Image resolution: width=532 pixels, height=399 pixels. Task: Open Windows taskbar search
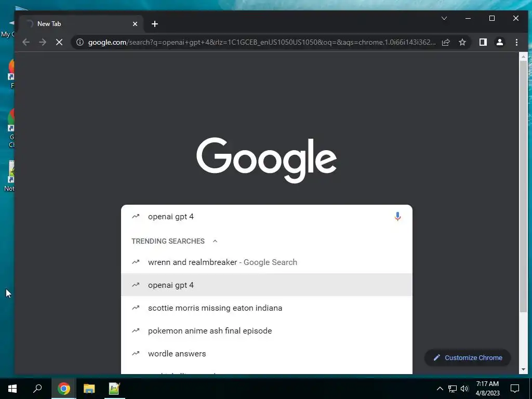(37, 389)
